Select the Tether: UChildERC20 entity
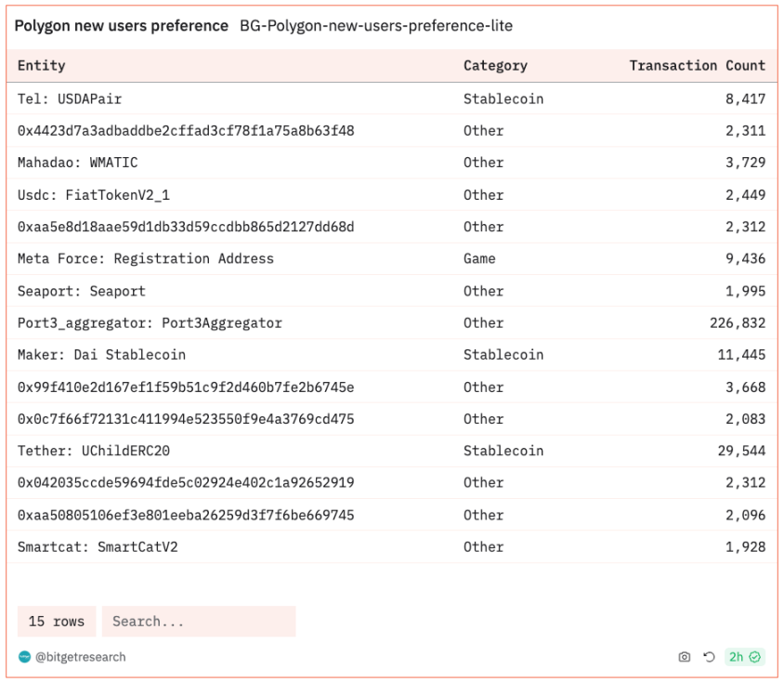 [x=94, y=451]
